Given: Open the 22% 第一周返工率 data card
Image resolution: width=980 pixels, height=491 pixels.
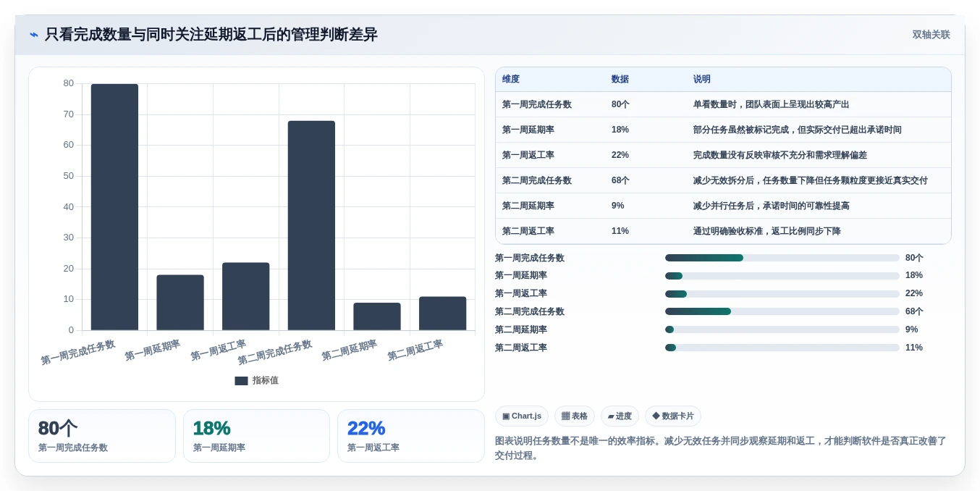Looking at the screenshot, I should pyautogui.click(x=411, y=436).
